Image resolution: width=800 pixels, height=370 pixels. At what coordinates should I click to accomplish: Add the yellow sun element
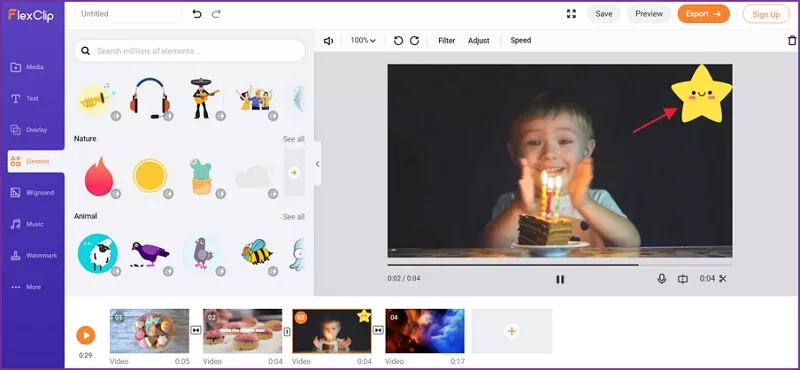pos(150,176)
